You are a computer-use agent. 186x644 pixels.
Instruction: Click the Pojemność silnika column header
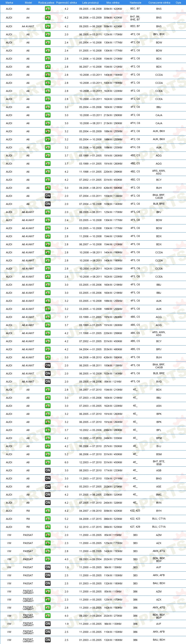pos(66,3)
